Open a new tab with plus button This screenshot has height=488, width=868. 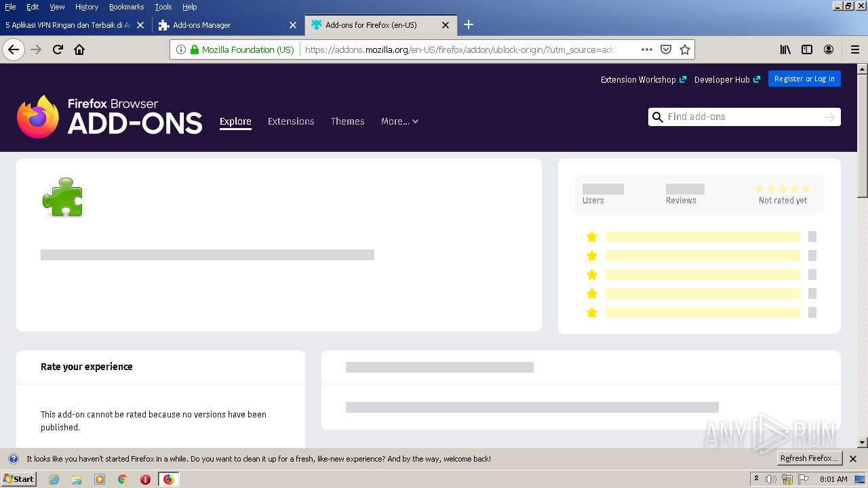[468, 25]
